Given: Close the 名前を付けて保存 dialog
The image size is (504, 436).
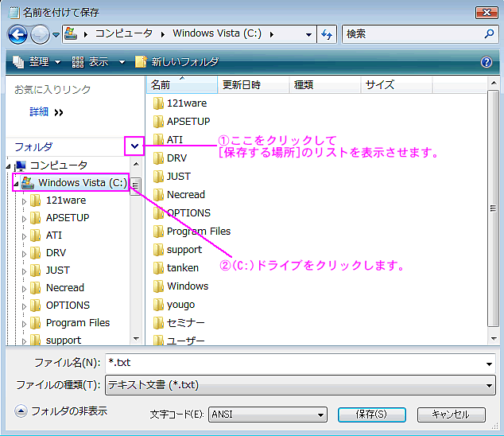Looking at the screenshot, I should pos(487,12).
